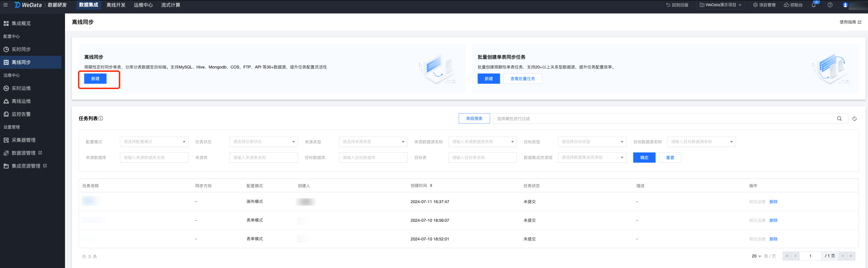
Task: Click 新建 under 离线同步 card
Action: click(x=95, y=79)
